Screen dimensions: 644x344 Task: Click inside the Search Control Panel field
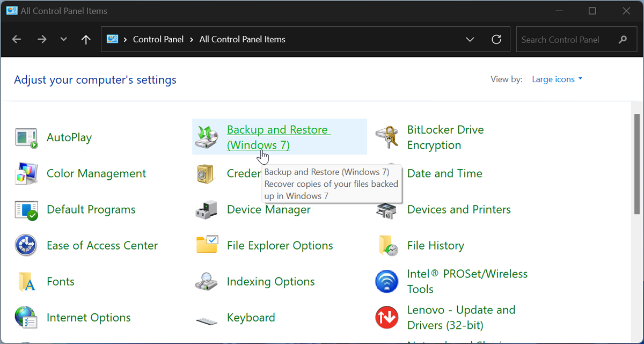coord(569,39)
